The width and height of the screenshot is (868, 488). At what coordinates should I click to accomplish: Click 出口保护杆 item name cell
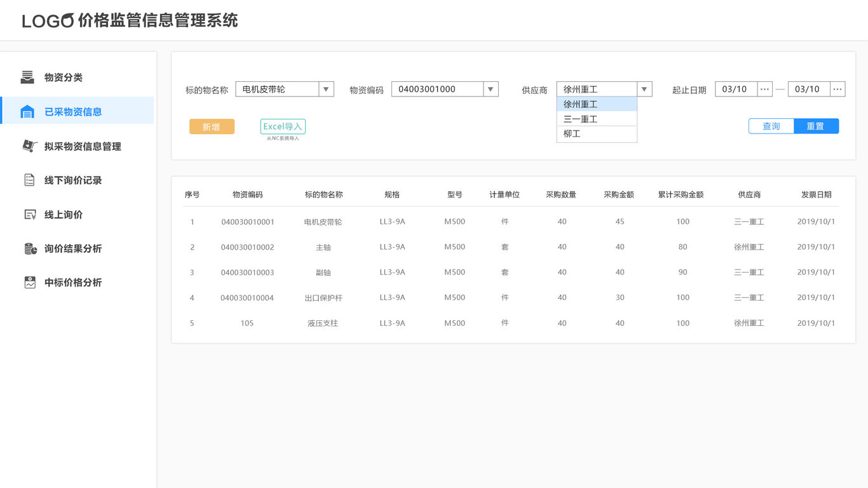pos(323,298)
